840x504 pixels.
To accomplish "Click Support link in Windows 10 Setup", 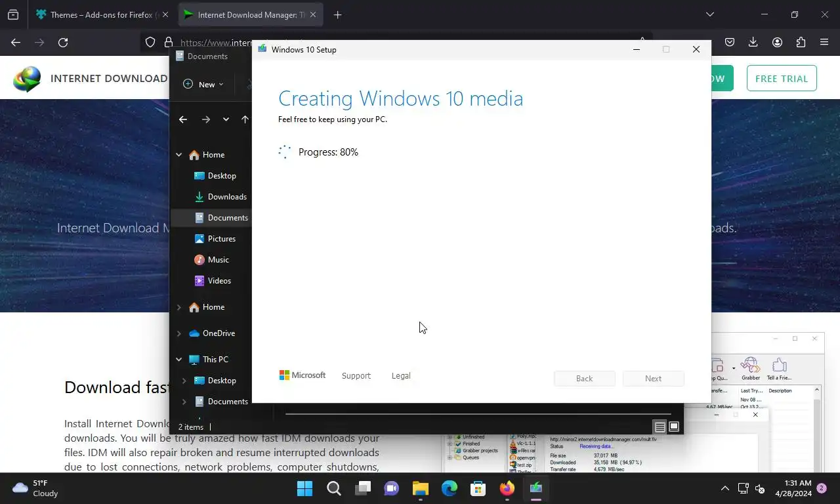I will tap(356, 376).
